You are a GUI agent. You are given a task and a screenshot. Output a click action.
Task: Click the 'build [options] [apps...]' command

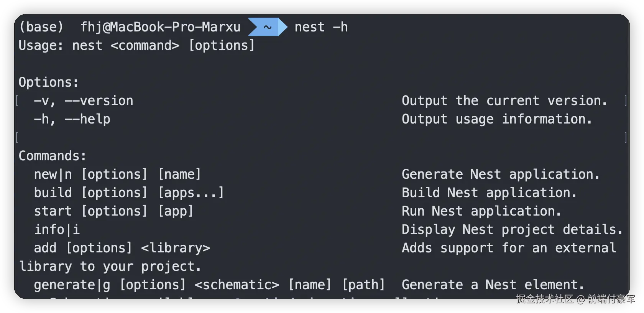coord(129,193)
